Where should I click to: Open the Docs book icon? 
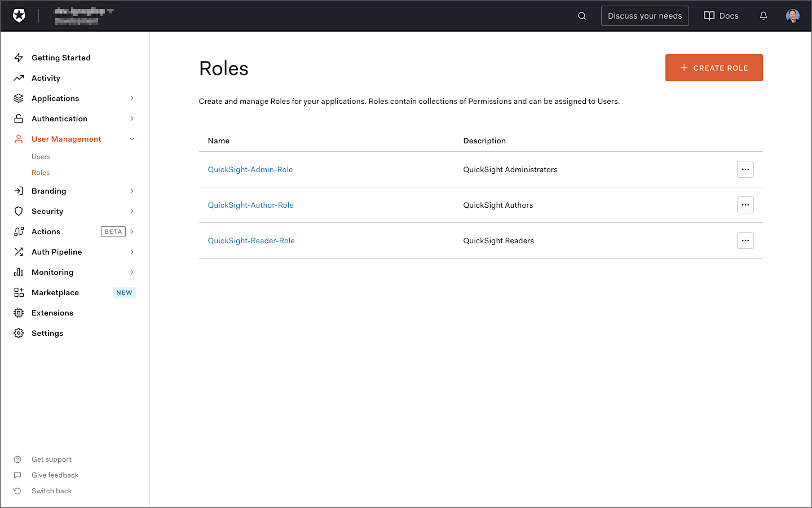709,16
